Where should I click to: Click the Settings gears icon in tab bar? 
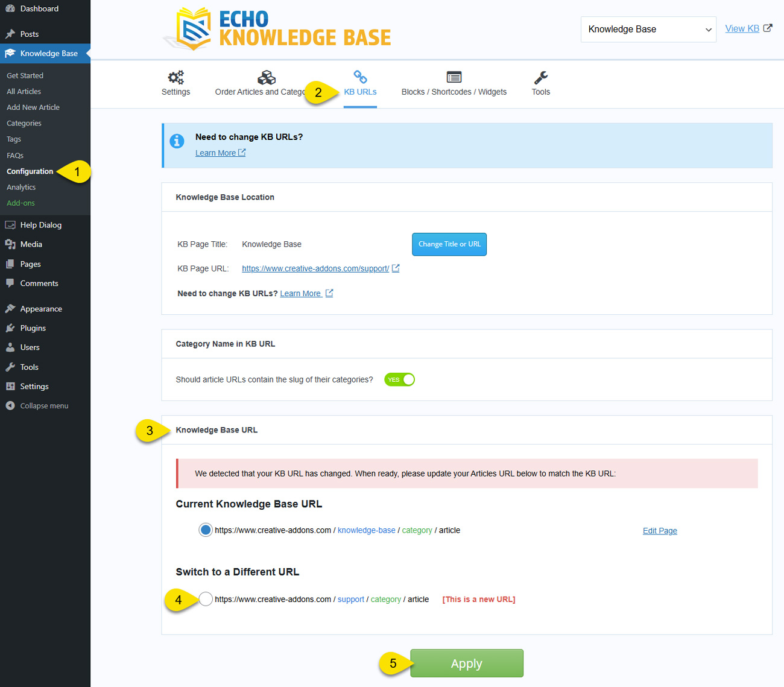point(175,77)
